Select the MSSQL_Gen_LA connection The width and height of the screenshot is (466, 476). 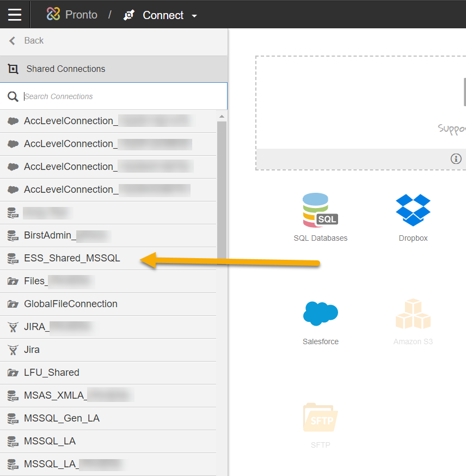[x=62, y=418]
